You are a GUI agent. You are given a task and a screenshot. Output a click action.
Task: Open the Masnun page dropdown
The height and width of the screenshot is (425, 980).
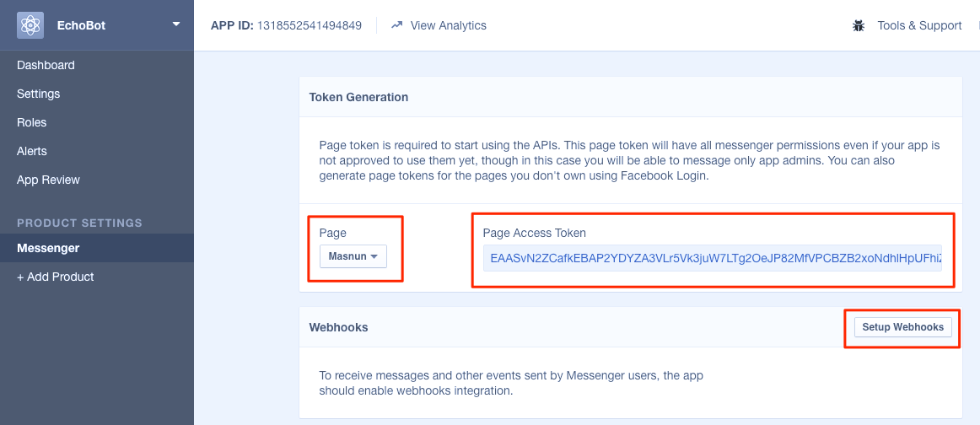point(353,256)
